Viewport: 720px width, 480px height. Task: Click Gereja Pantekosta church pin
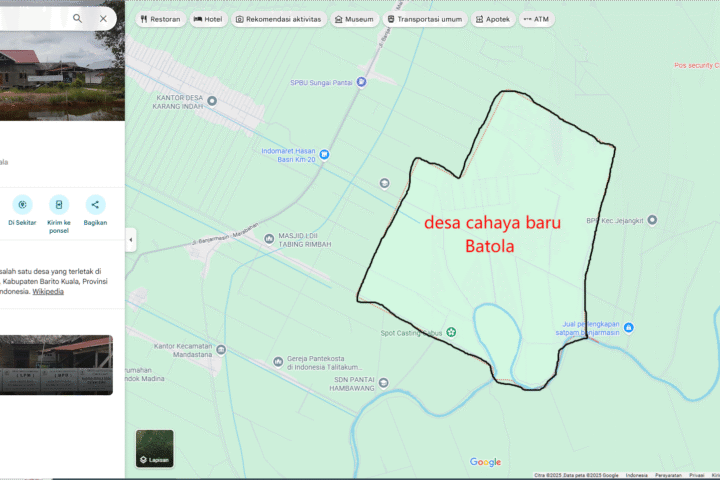click(x=278, y=362)
